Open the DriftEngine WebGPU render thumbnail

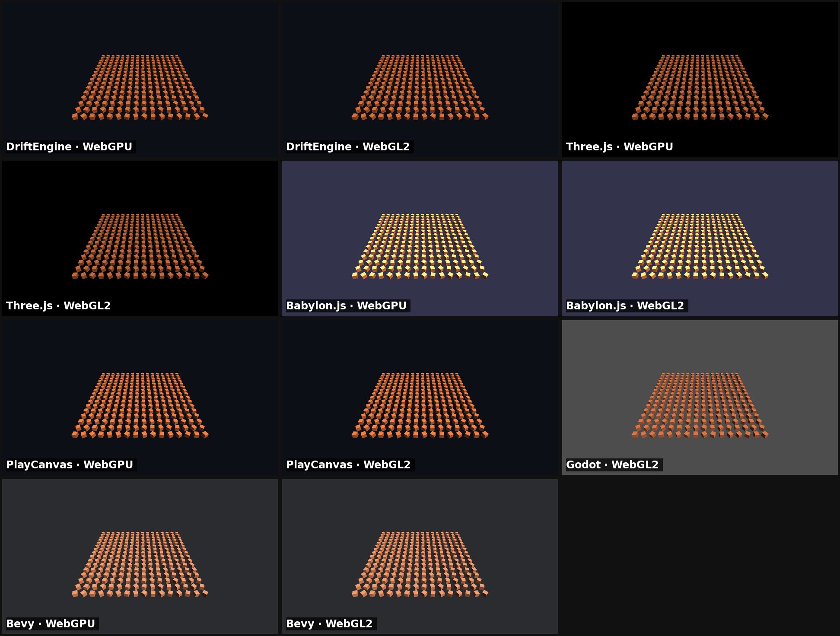pyautogui.click(x=140, y=79)
